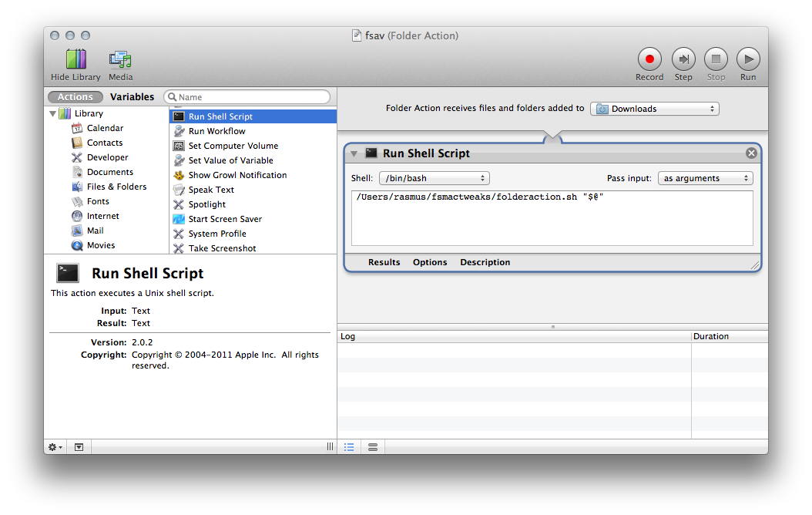This screenshot has width=812, height=515.
Task: Select the Documents library category
Action: 110,172
